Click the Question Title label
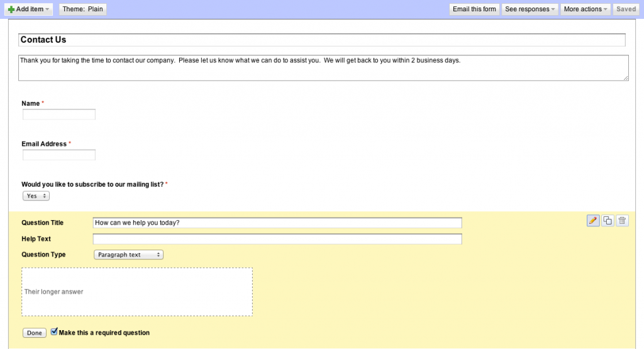 42,223
